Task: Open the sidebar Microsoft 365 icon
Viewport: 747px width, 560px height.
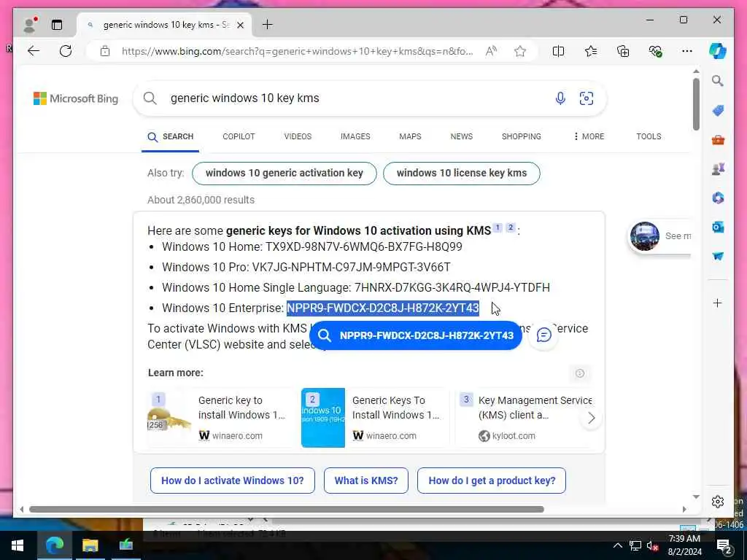Action: click(718, 198)
